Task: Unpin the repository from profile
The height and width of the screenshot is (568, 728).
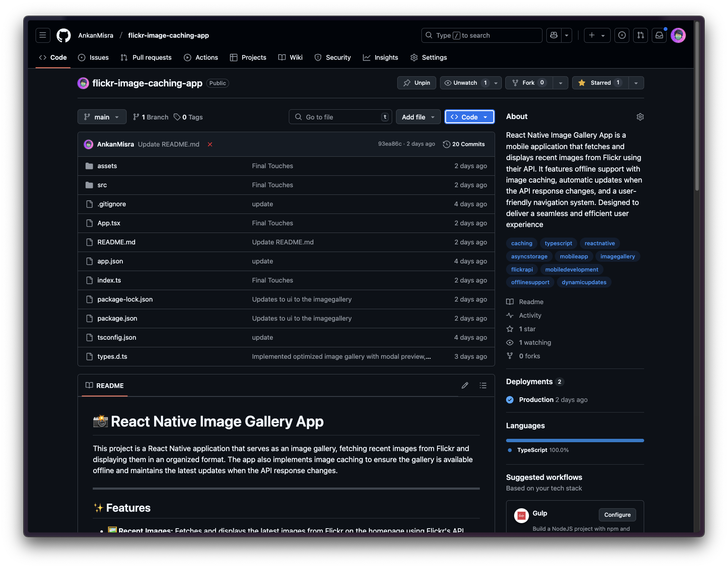Action: pyautogui.click(x=417, y=83)
